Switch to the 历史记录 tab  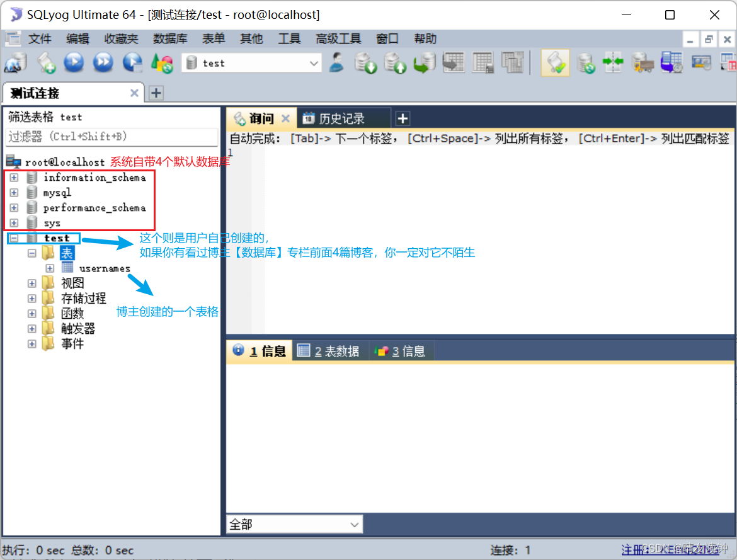343,118
